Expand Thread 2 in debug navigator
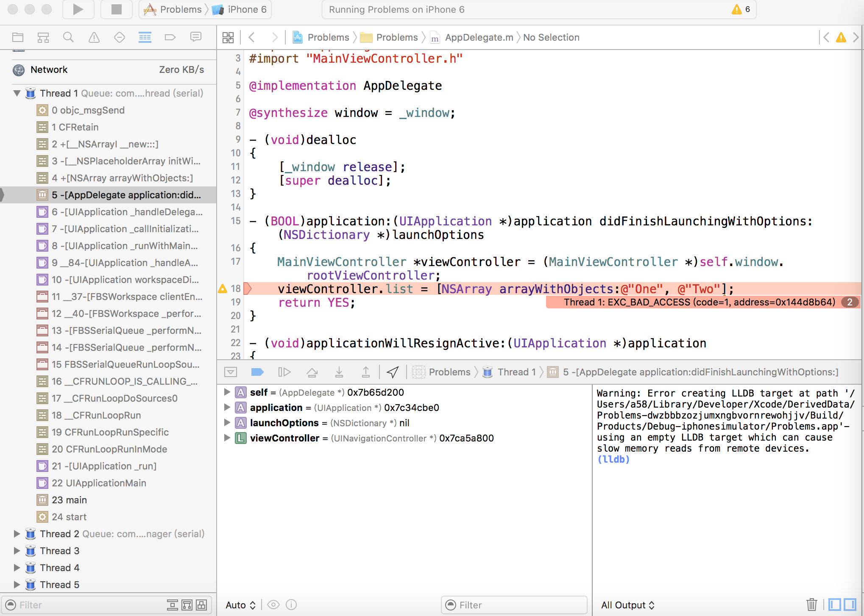Viewport: 864px width, 616px height. pyautogui.click(x=17, y=534)
